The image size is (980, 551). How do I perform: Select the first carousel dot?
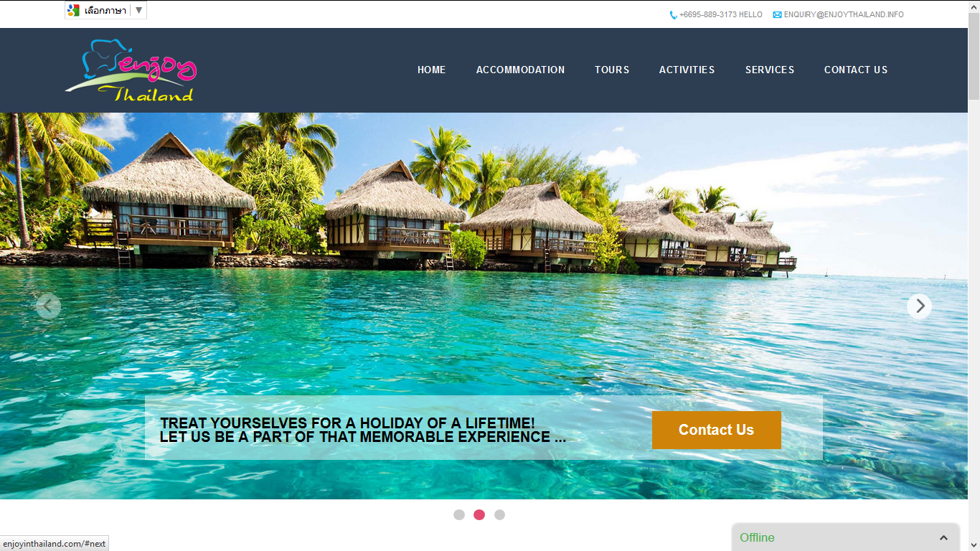pos(459,514)
